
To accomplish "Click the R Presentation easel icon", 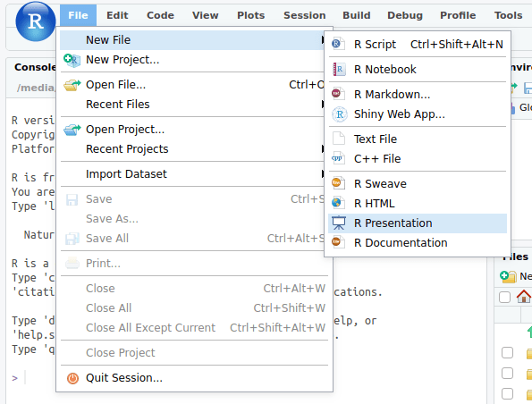I will 339,223.
